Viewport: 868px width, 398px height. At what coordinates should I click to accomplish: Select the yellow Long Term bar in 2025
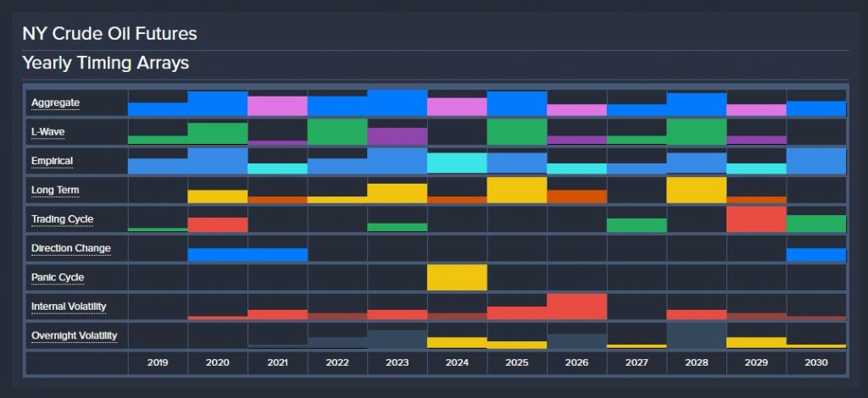pos(517,191)
